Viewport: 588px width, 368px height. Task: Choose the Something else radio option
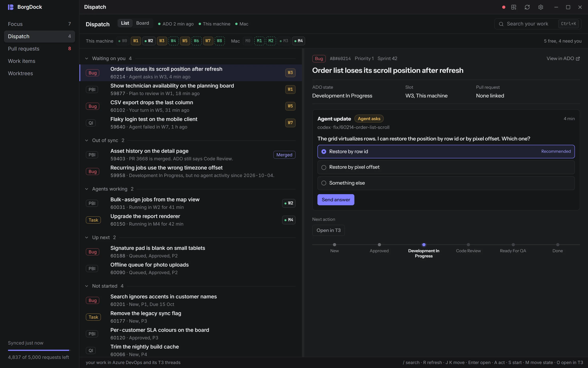coord(446,183)
